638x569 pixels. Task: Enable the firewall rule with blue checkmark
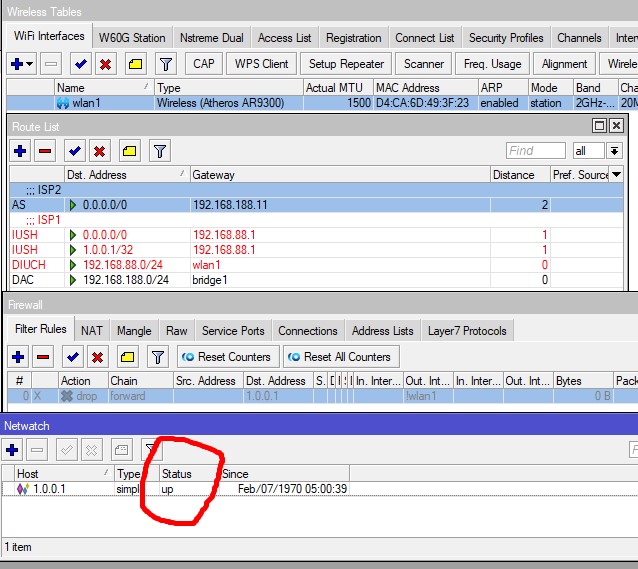73,357
